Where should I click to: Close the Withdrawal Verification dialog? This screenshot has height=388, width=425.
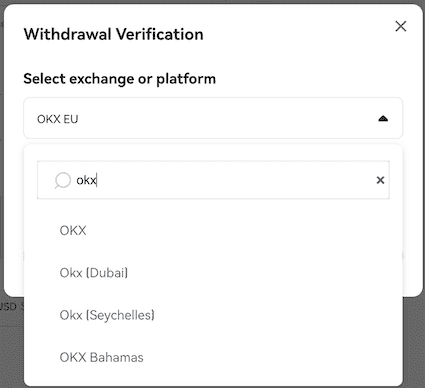[x=401, y=26]
